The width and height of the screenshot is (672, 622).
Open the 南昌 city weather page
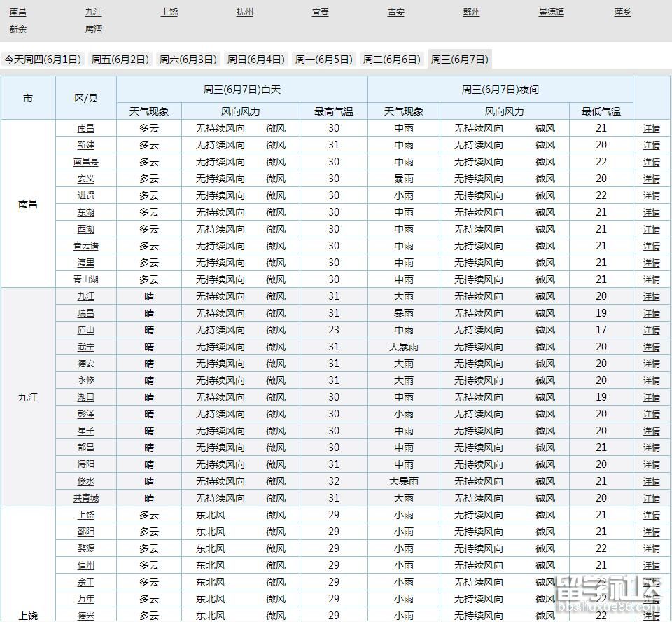[17, 11]
